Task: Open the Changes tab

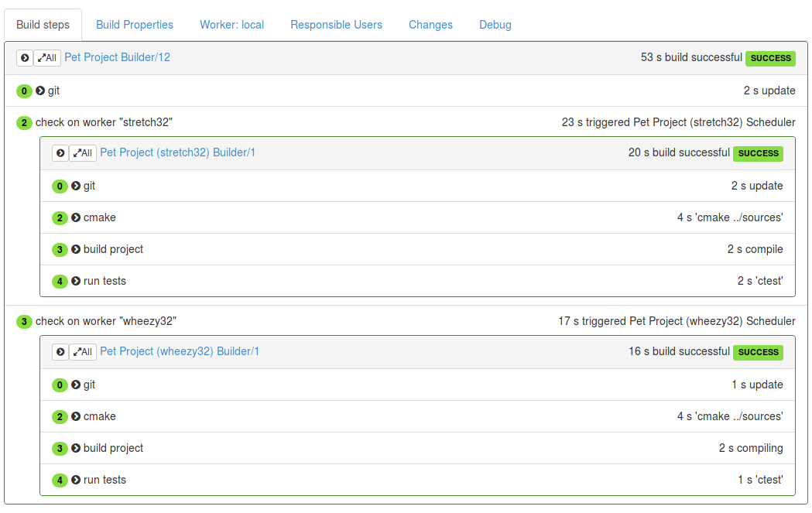Action: 430,25
